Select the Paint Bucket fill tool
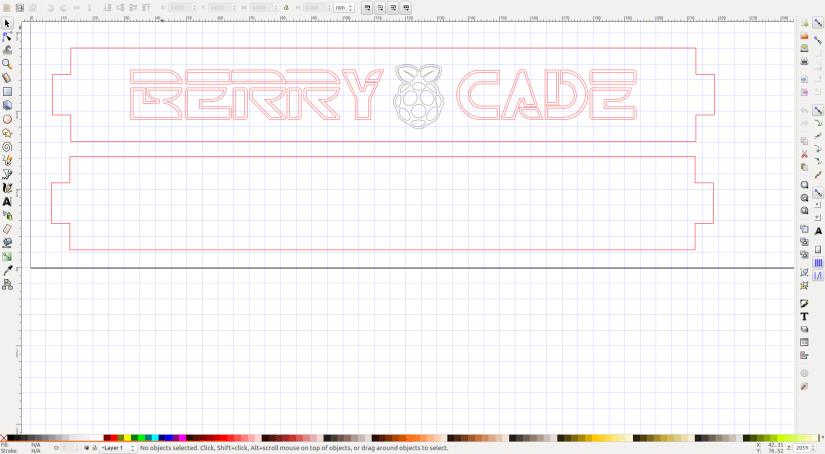The height and width of the screenshot is (454, 825). coord(7,243)
